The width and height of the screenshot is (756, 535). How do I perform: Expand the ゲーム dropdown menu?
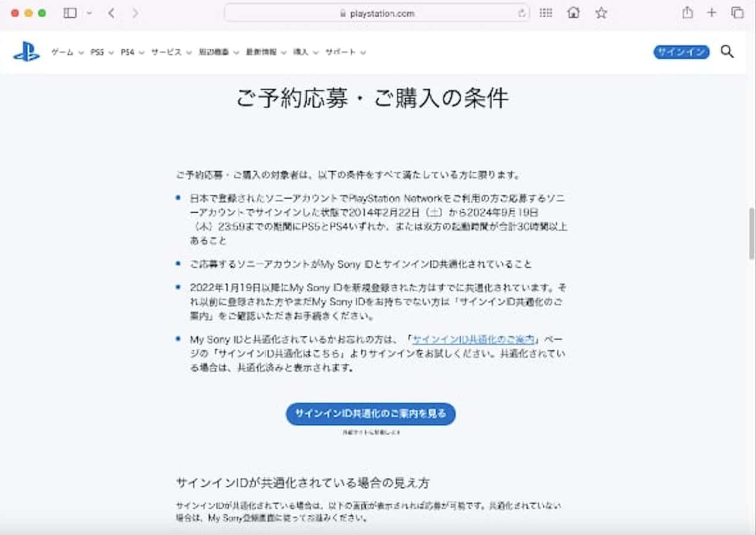tap(67, 52)
